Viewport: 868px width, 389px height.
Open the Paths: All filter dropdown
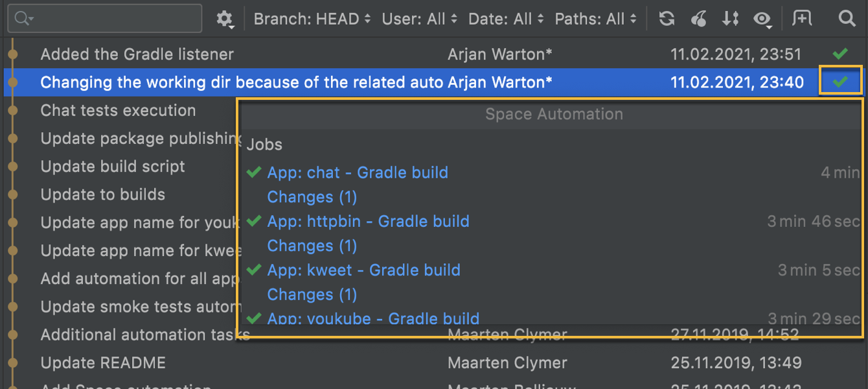(x=595, y=19)
